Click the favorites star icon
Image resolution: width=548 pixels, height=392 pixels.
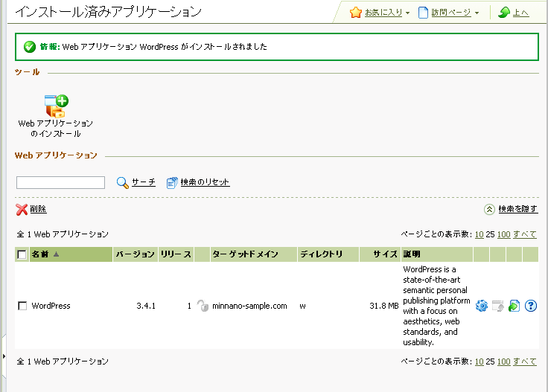(x=356, y=13)
